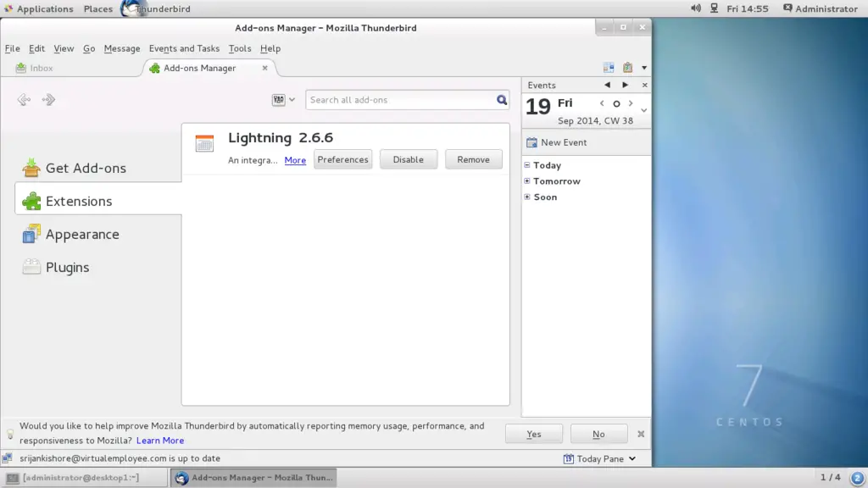Click No to decline telemetry reporting
The image size is (868, 488).
598,434
